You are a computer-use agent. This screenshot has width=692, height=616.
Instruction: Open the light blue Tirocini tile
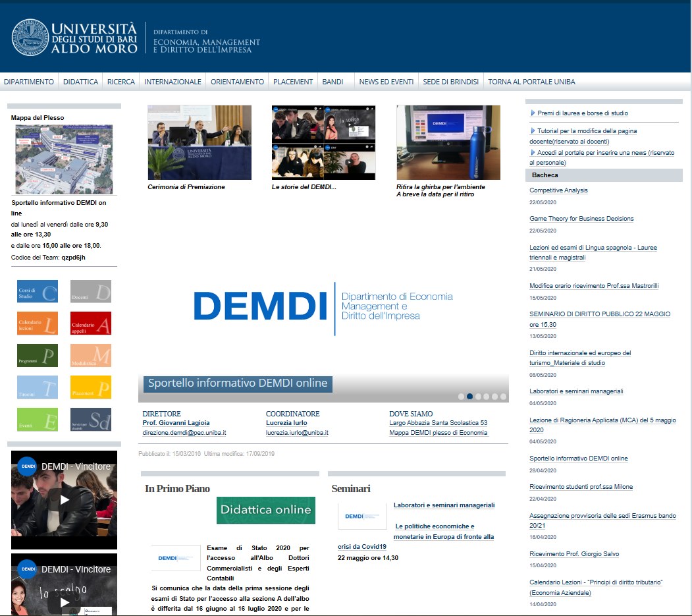point(37,387)
